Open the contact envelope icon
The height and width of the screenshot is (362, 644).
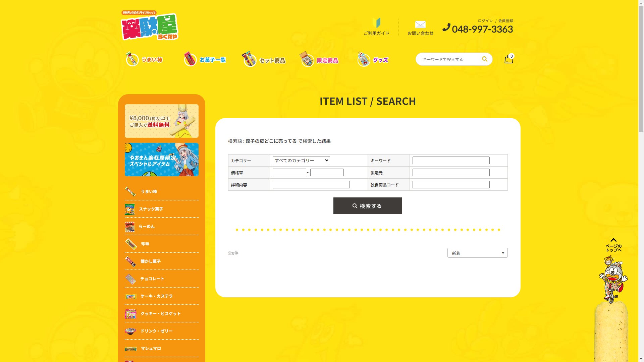pos(420,24)
